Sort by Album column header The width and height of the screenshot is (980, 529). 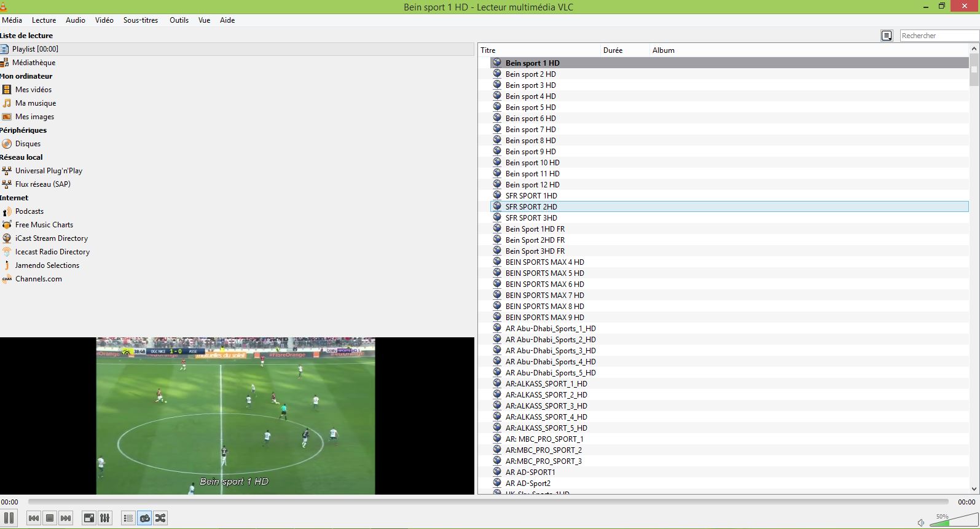[x=809, y=50]
